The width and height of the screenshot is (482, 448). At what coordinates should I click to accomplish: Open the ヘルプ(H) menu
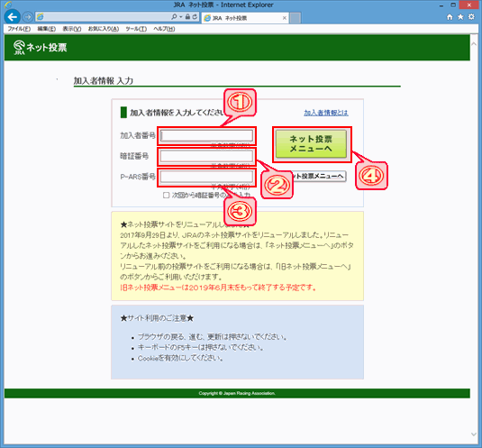(164, 29)
